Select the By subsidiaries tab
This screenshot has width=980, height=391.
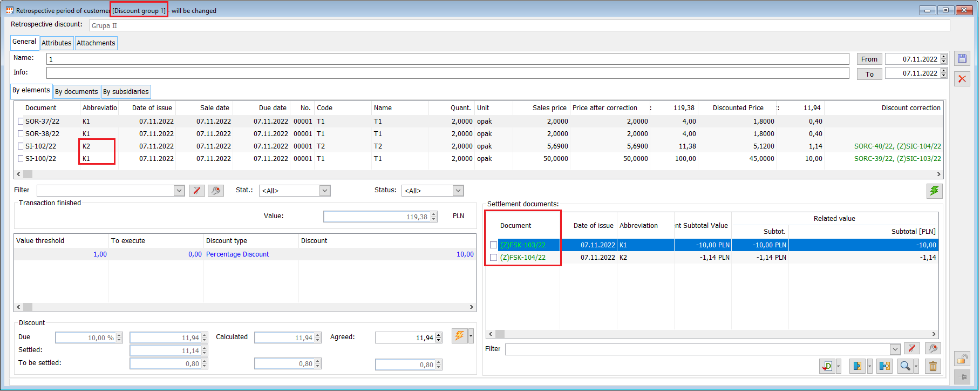[x=126, y=92]
